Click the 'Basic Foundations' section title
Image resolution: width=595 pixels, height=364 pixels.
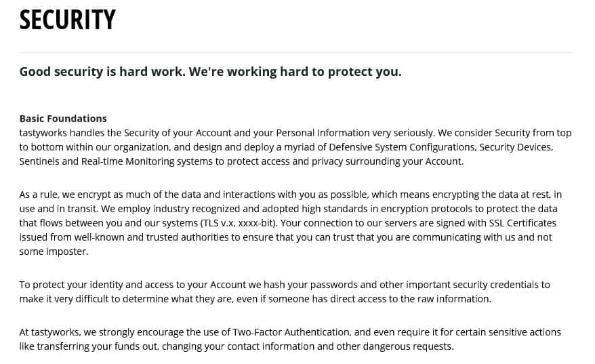tap(63, 118)
